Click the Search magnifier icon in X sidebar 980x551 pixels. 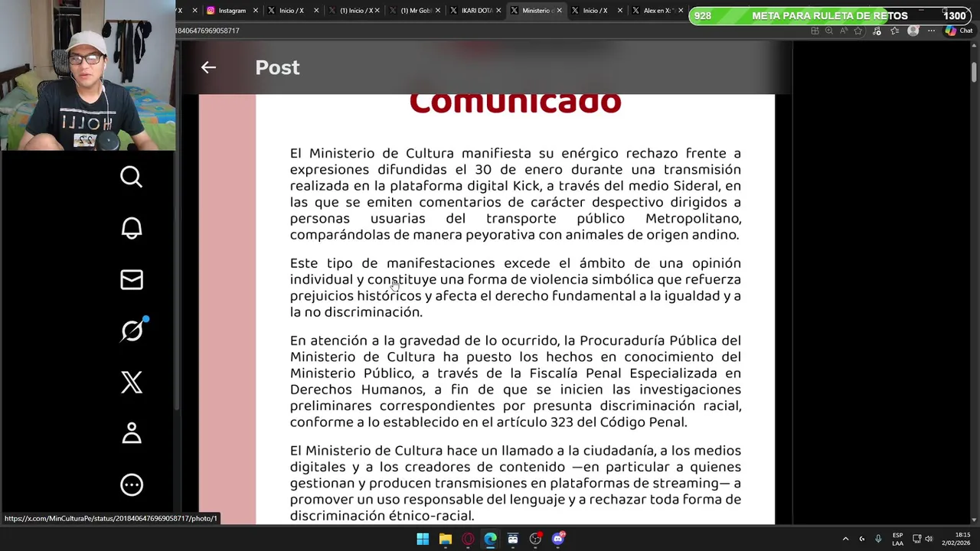tap(131, 177)
